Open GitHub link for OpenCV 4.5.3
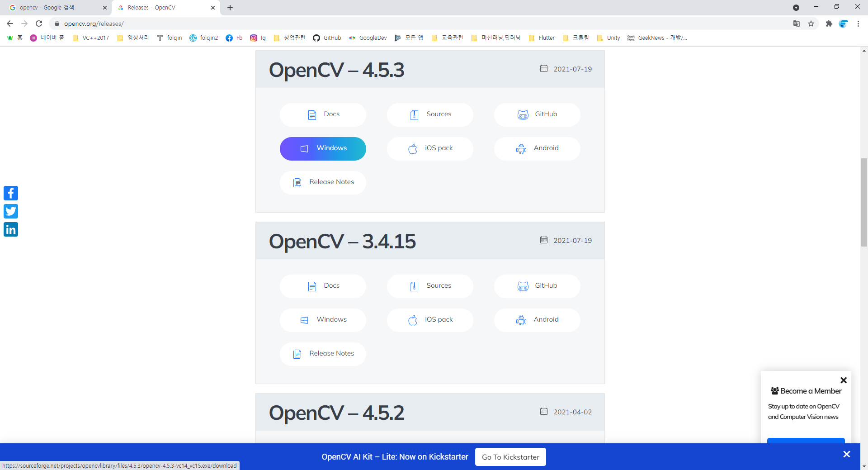The height and width of the screenshot is (470, 868). [x=537, y=114]
